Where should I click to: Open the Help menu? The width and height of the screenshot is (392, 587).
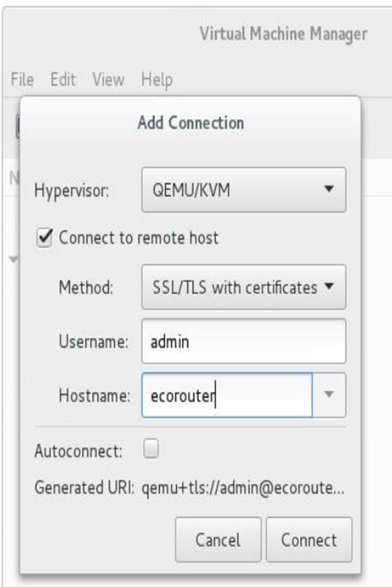pos(156,80)
